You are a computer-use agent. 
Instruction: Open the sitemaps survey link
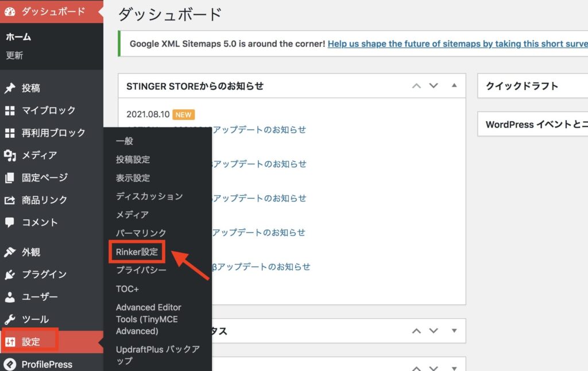point(458,44)
